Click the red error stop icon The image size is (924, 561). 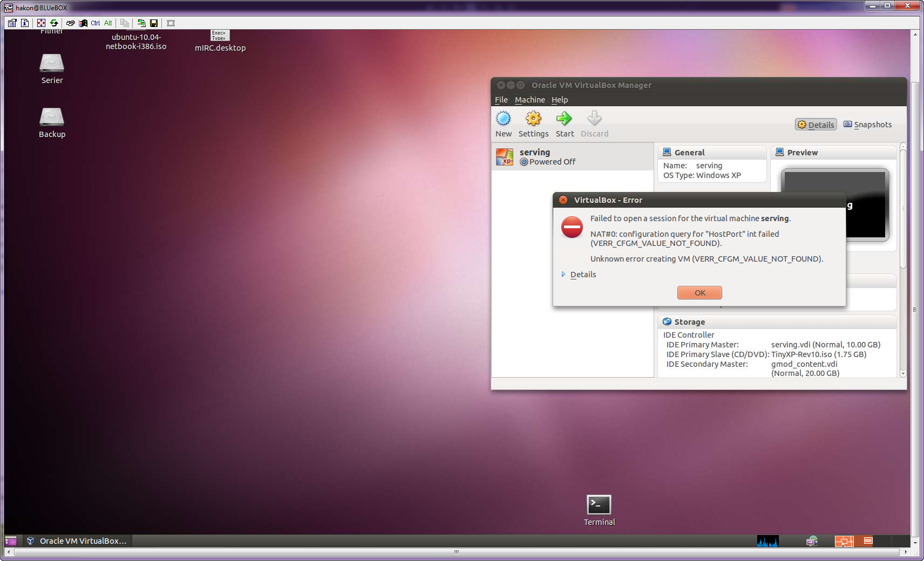click(x=572, y=227)
